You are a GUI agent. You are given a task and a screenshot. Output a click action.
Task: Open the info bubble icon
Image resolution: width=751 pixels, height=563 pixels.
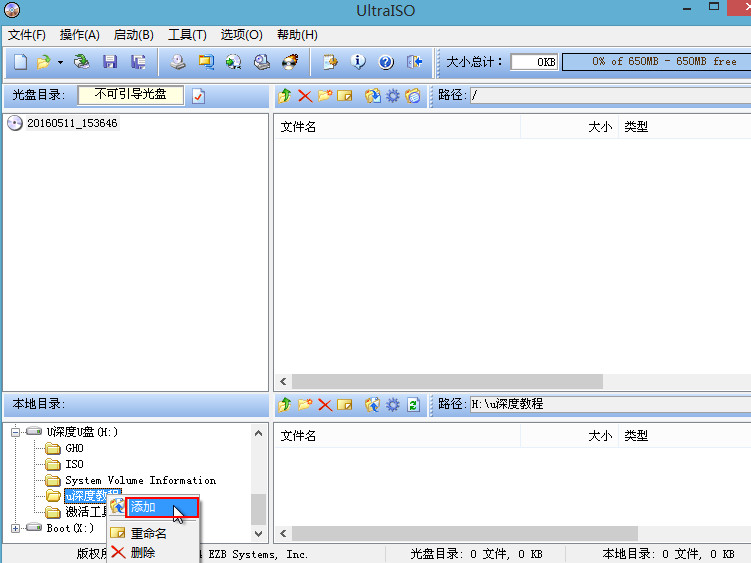point(358,62)
